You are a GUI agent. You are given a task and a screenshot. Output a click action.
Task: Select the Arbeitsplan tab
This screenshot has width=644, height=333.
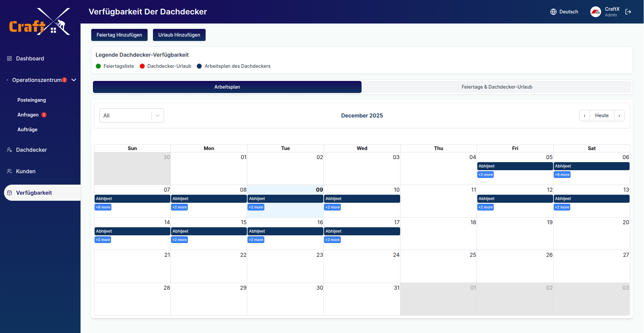click(x=227, y=87)
